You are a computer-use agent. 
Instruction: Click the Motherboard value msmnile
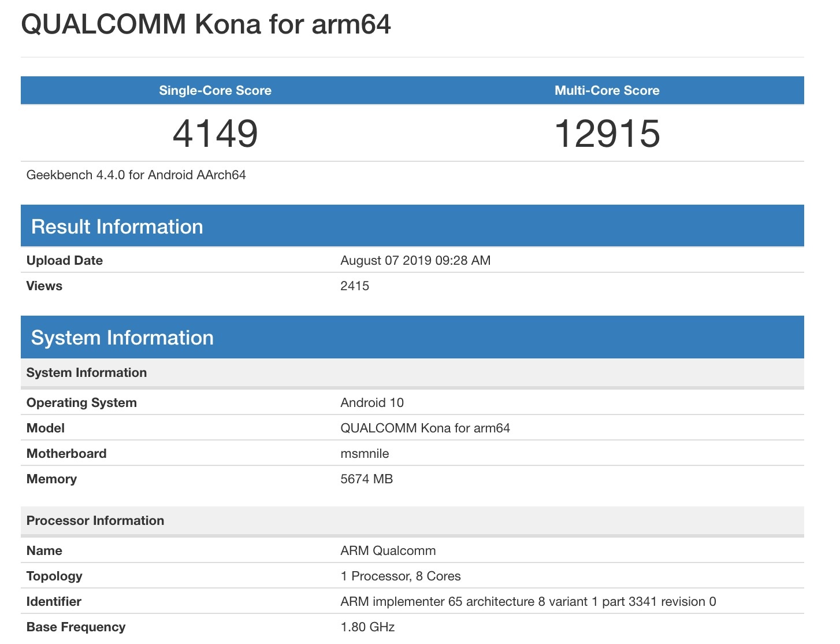(x=365, y=453)
